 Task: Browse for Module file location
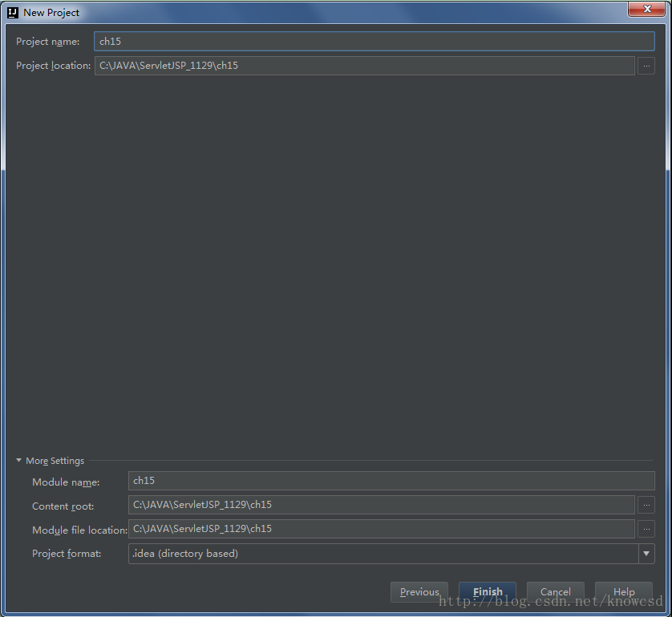(646, 529)
